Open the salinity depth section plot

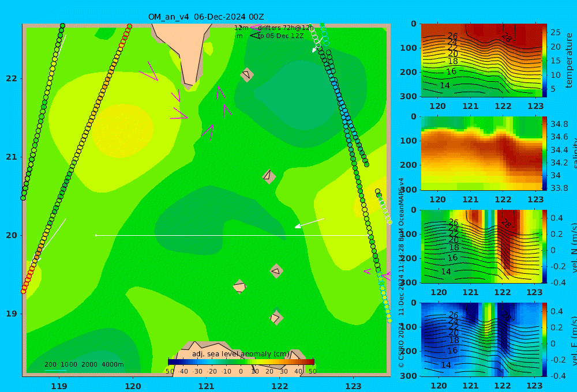[481, 153]
